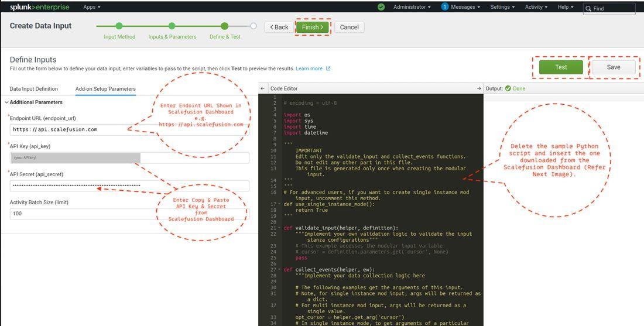Viewport: 644px width, 326px height.
Task: Click the Endpoint URL input field
Action: click(x=129, y=129)
